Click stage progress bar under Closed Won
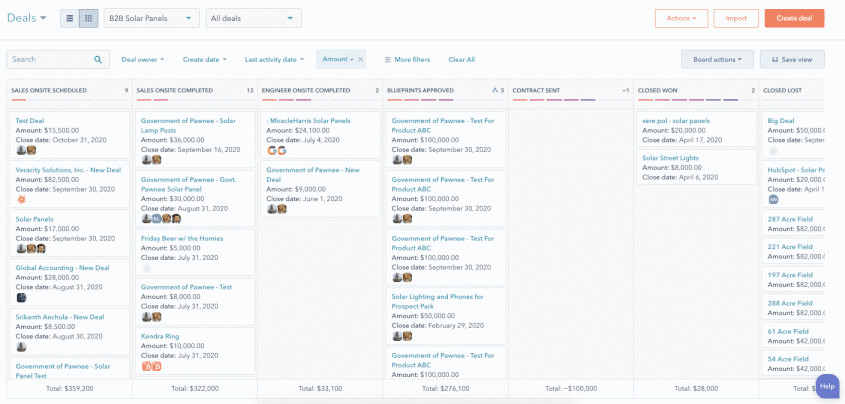This screenshot has height=404, width=845. coord(696,100)
